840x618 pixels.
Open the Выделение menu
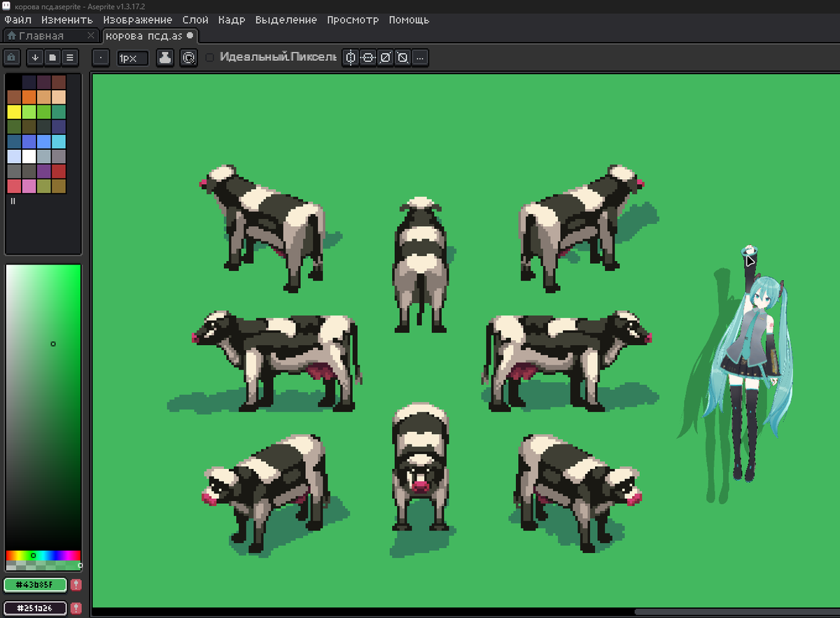286,20
